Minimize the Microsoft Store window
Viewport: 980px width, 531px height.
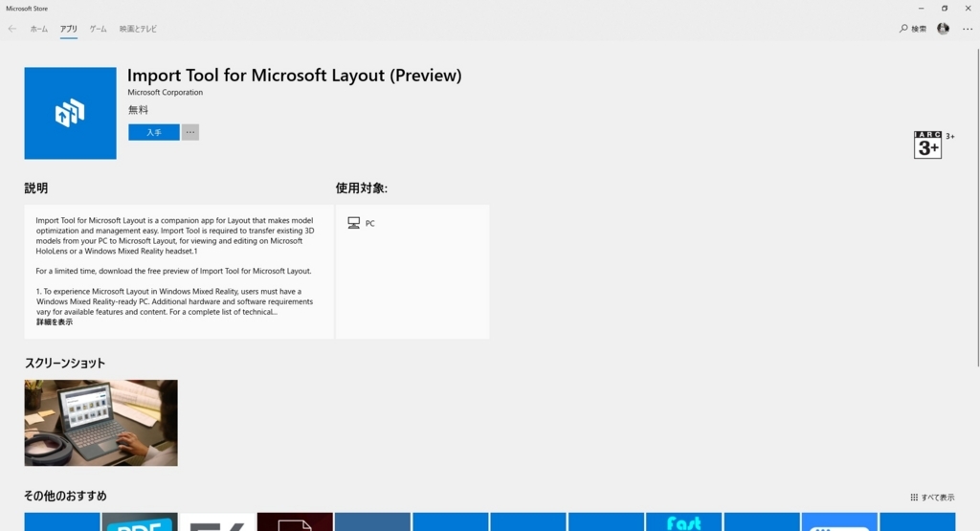921,8
